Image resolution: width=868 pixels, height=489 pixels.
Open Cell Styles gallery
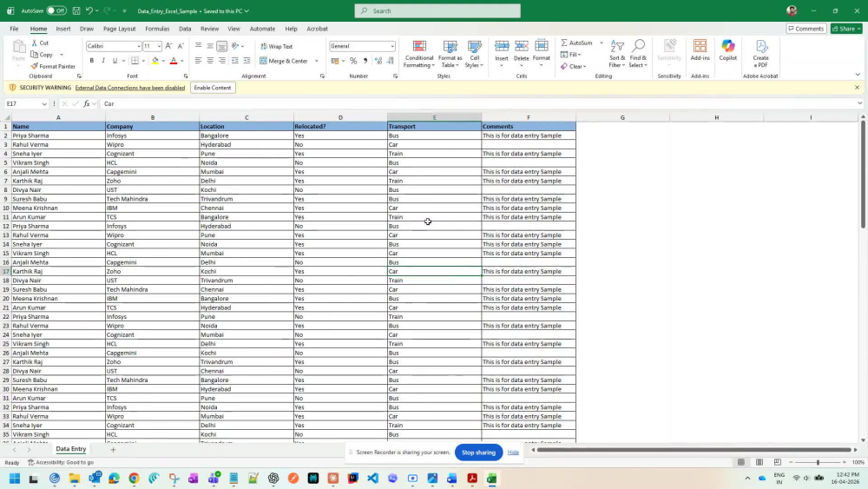(x=475, y=54)
